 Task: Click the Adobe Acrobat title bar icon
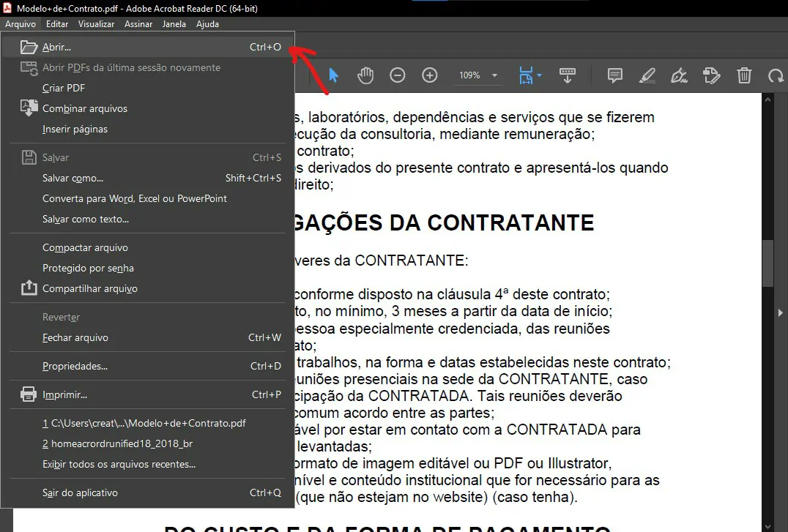[7, 8]
